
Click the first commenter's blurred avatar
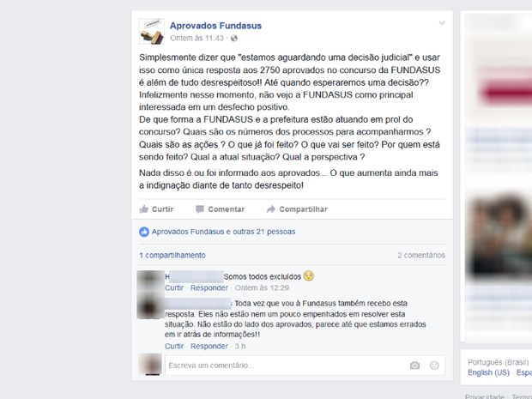(x=150, y=281)
